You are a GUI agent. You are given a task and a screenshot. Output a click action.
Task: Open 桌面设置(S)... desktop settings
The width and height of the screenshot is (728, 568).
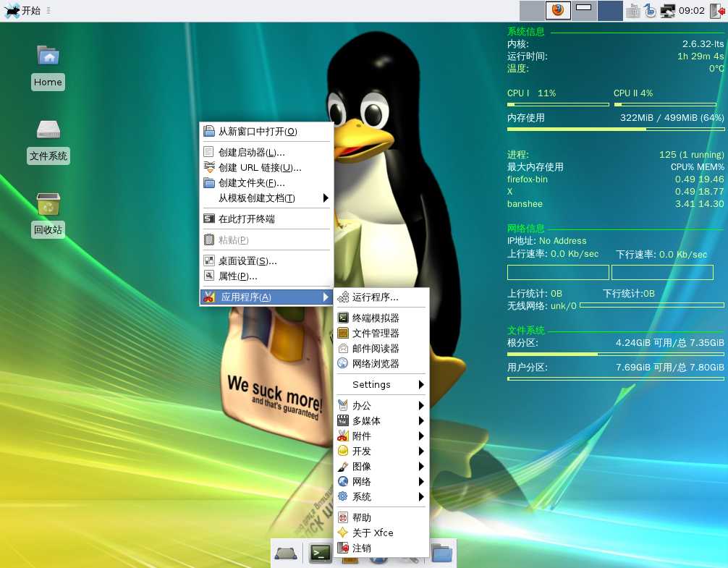(x=266, y=260)
